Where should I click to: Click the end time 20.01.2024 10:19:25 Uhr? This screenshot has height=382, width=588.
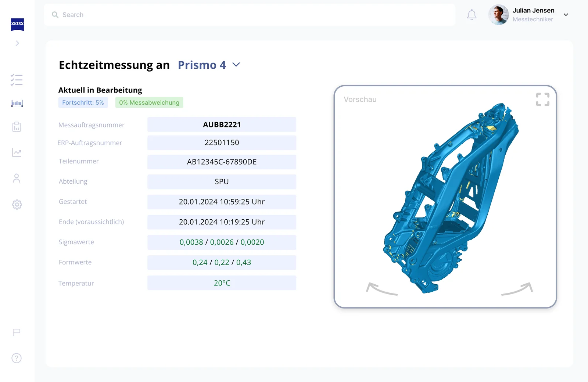(x=222, y=222)
